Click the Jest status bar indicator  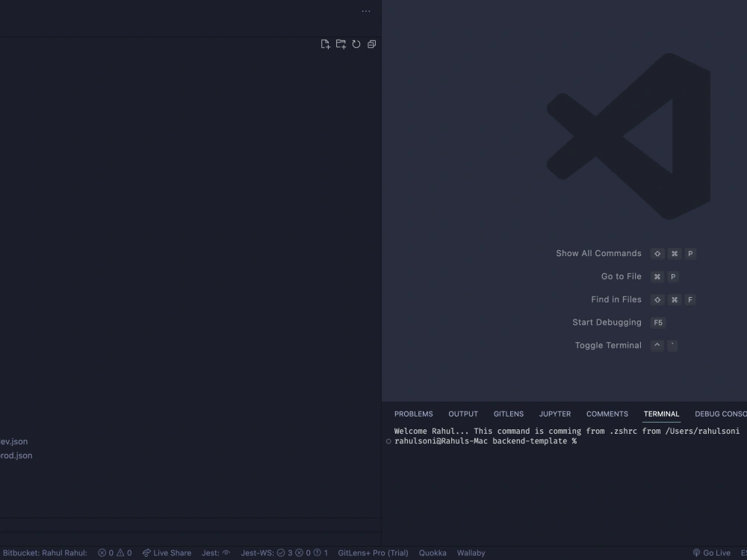(216, 553)
